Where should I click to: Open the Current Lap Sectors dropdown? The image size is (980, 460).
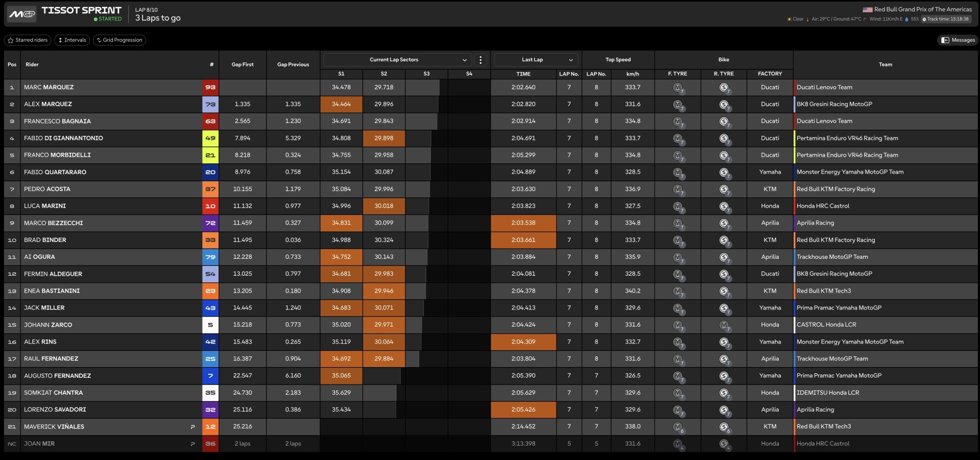pos(398,60)
